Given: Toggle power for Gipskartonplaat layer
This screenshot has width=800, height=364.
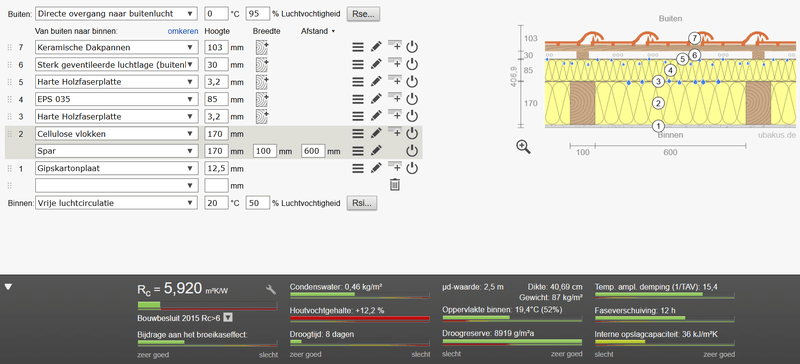Looking at the screenshot, I should pyautogui.click(x=412, y=168).
